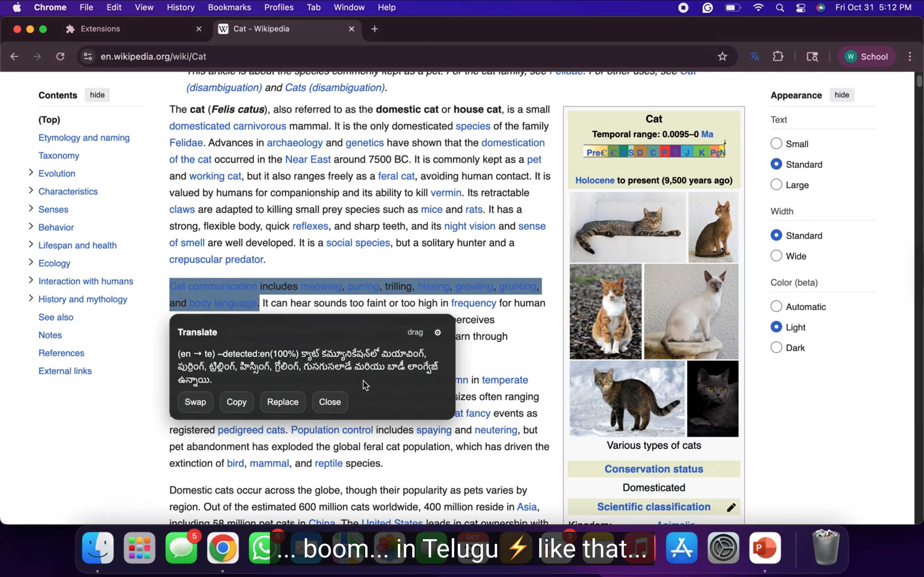Click the side panel search icon
Screen dimensions: 924x577
(x=812, y=56)
